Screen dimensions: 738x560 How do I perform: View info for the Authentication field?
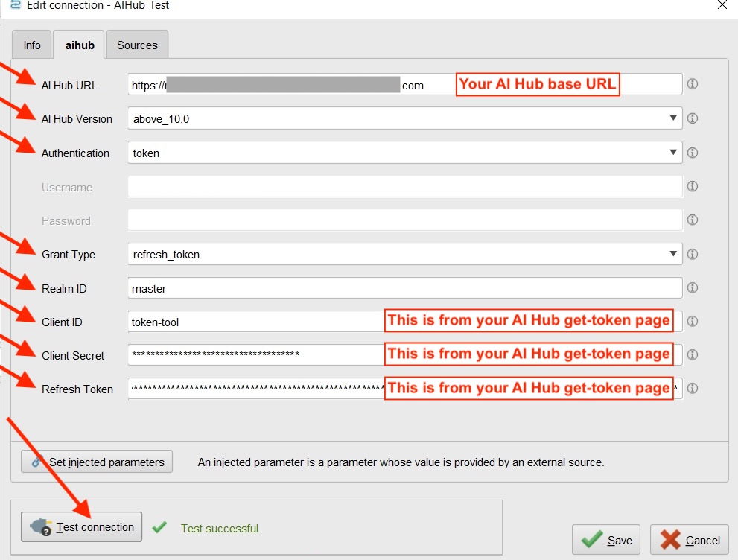coord(693,152)
